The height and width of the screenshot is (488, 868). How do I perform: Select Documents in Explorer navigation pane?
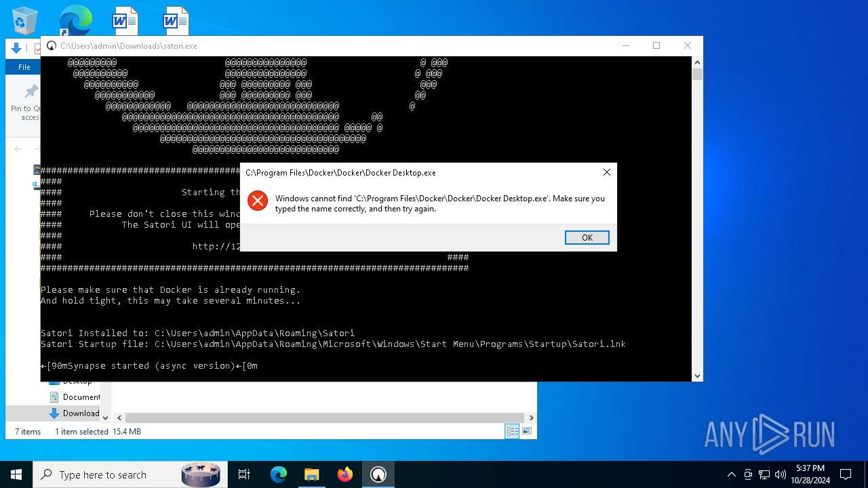75,397
